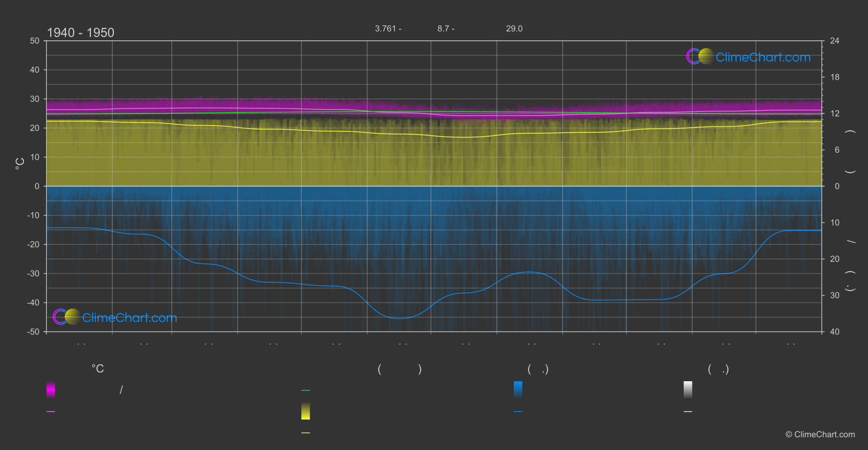Click the white gradient legend swatch
The width and height of the screenshot is (868, 450).
(688, 389)
